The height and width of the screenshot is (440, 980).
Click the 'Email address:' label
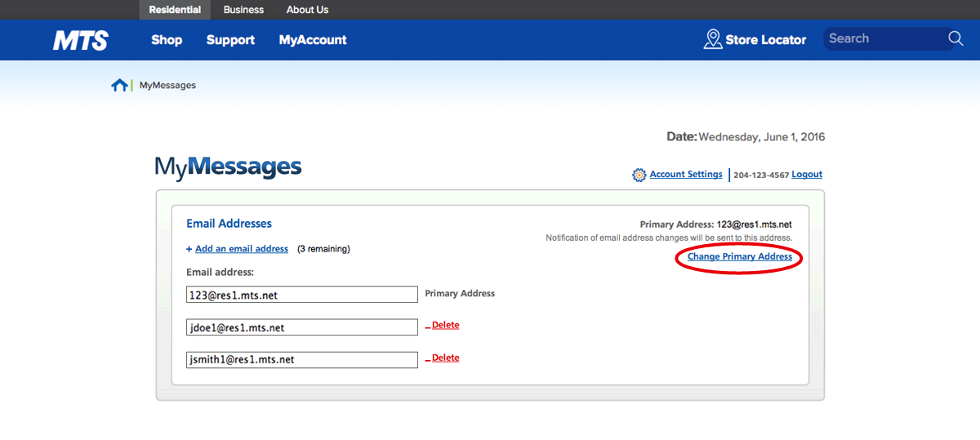tap(220, 272)
